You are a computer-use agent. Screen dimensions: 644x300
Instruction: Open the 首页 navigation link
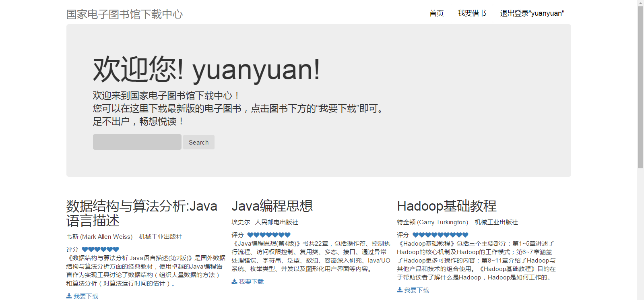tap(436, 13)
